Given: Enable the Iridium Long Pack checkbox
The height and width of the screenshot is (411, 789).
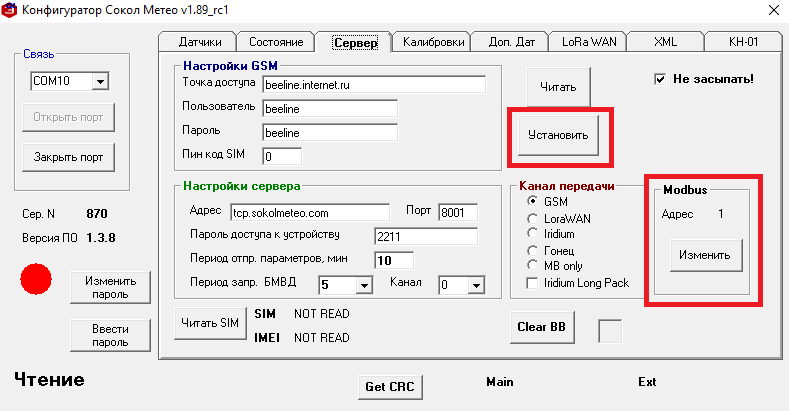Looking at the screenshot, I should 532,283.
